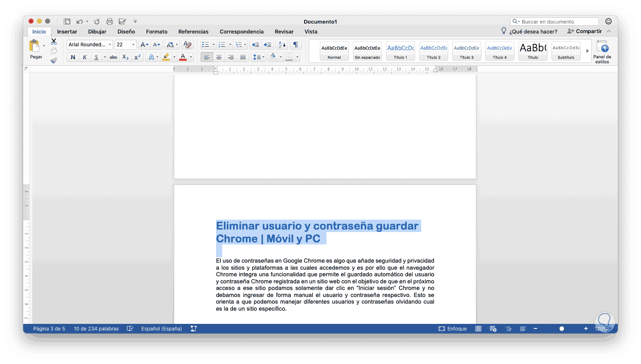Apply the Sin espaciado style
The width and height of the screenshot is (641, 364).
(x=367, y=51)
